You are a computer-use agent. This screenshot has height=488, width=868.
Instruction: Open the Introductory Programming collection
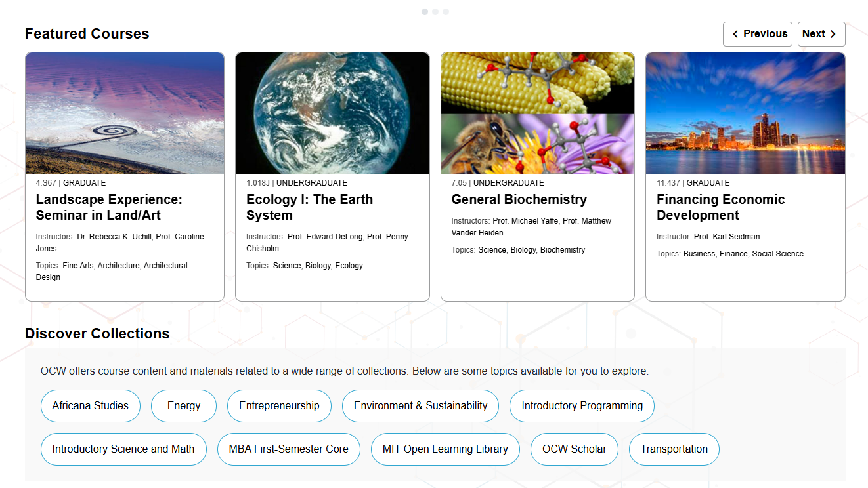point(582,406)
